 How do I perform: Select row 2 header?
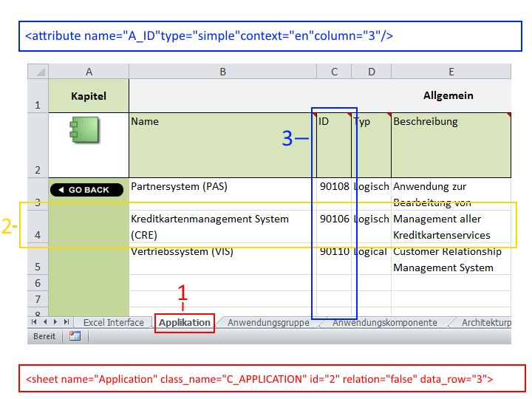click(38, 146)
